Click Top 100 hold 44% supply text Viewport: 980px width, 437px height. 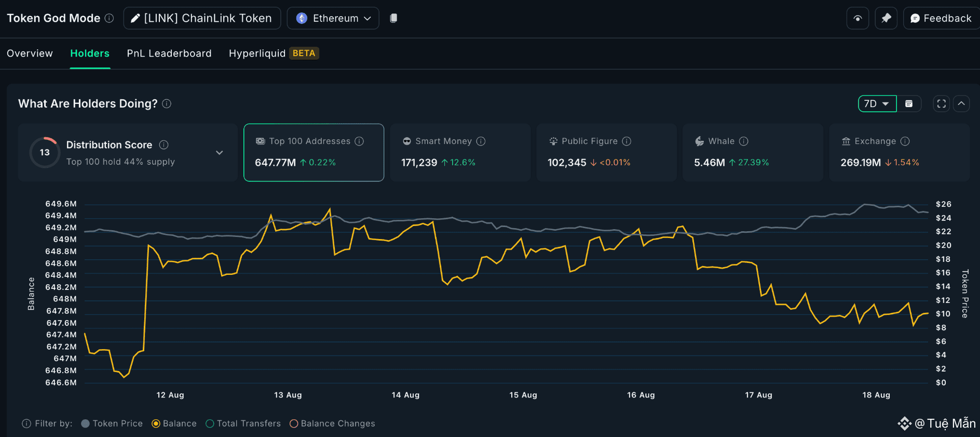(120, 162)
